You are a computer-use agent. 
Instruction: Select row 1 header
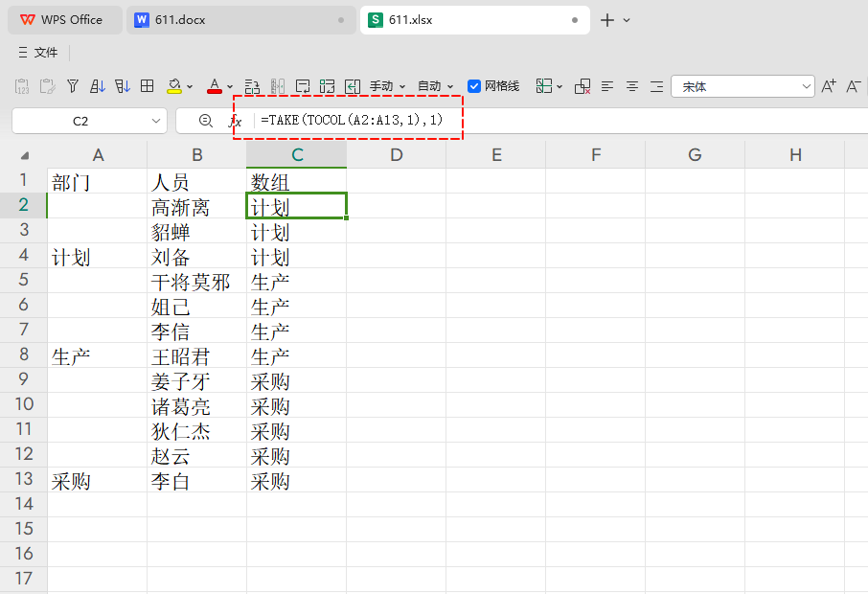tap(23, 180)
